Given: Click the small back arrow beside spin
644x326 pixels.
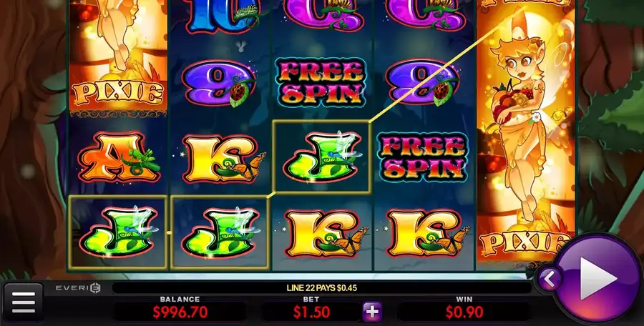Looking at the screenshot, I should point(549,280).
